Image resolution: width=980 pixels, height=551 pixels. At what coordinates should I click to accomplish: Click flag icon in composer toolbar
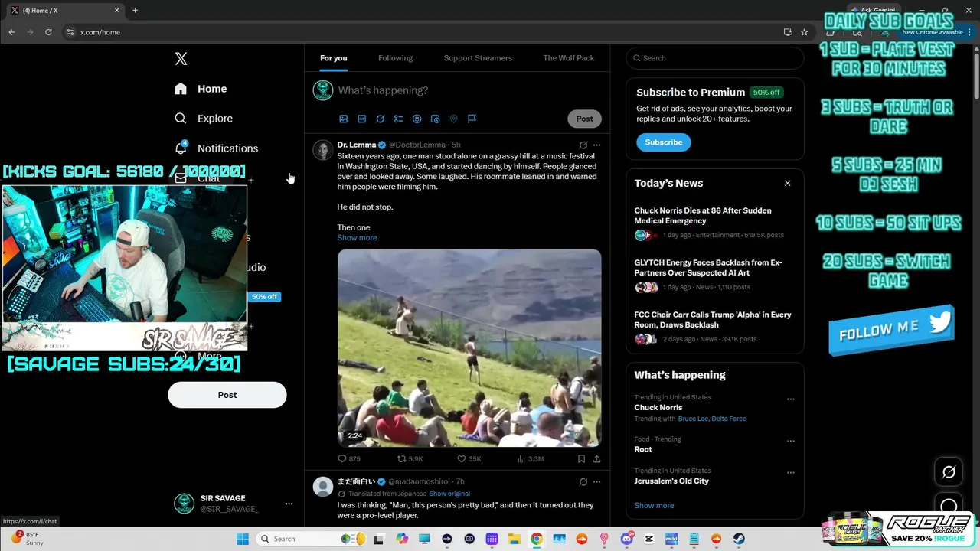pos(472,119)
